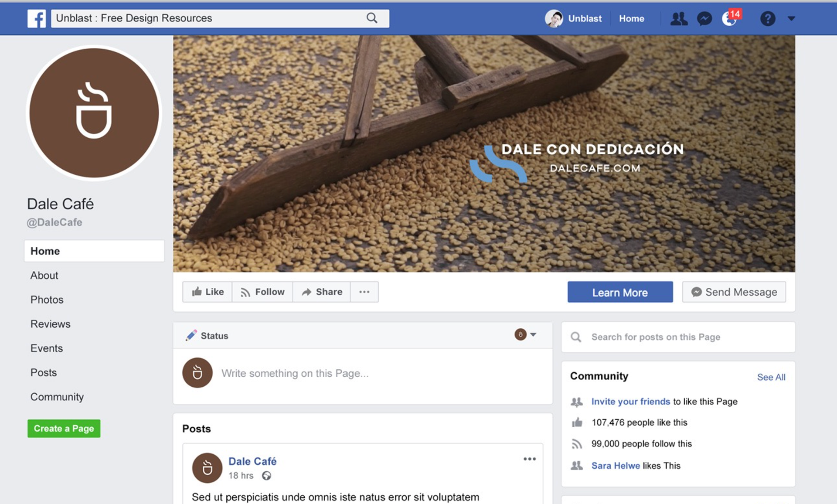The image size is (837, 504).
Task: Open See All in Community panel
Action: (x=771, y=377)
